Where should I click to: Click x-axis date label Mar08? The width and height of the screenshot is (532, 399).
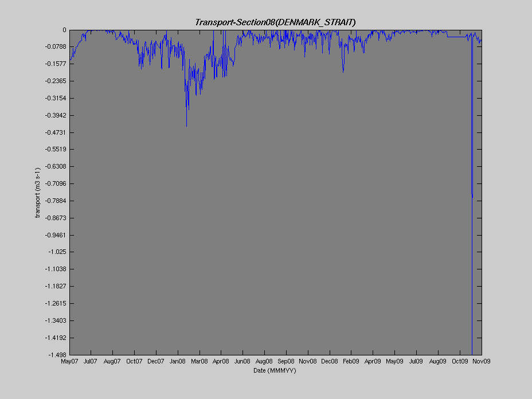click(x=199, y=361)
